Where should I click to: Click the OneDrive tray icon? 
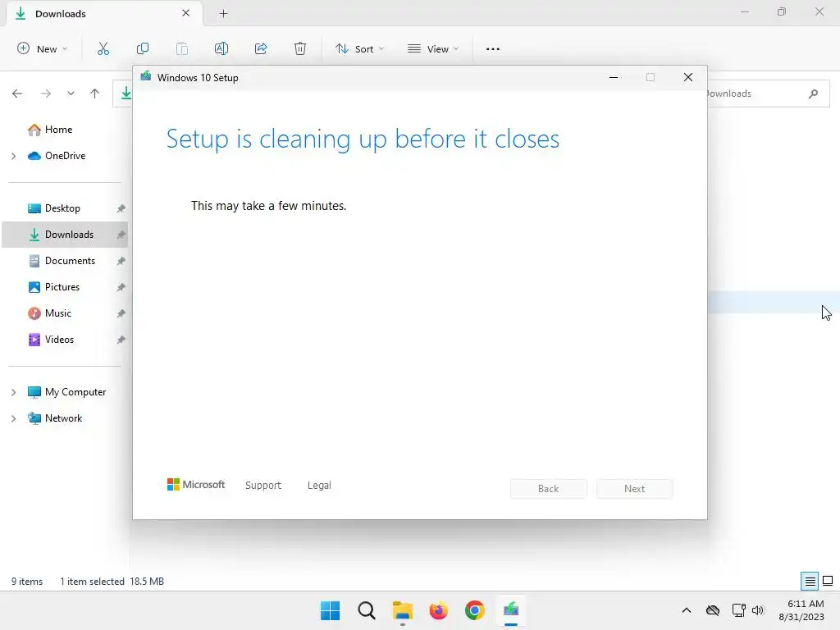[713, 610]
